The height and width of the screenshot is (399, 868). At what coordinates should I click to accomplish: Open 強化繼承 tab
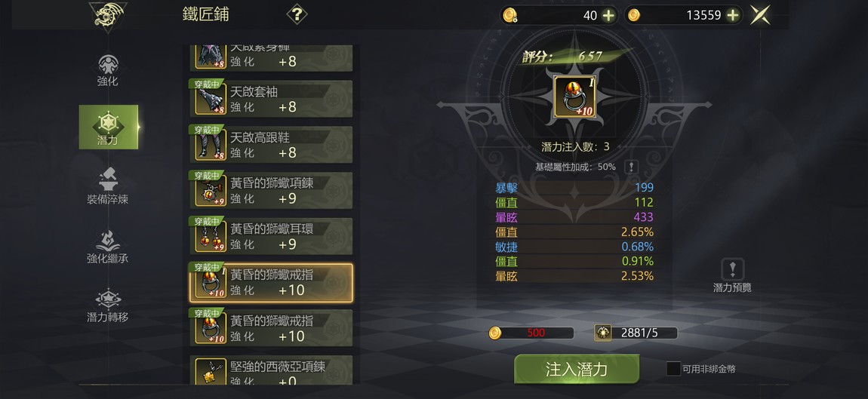[x=108, y=247]
